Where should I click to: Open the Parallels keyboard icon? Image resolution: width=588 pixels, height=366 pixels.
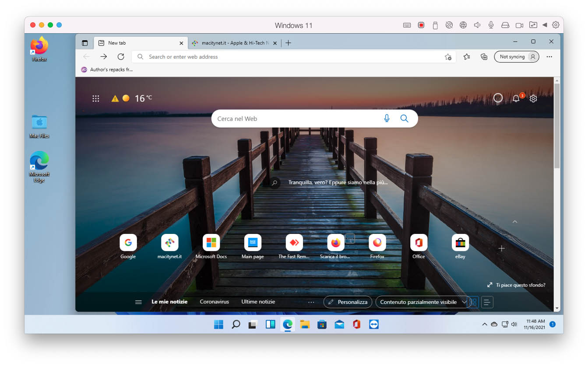tap(407, 25)
